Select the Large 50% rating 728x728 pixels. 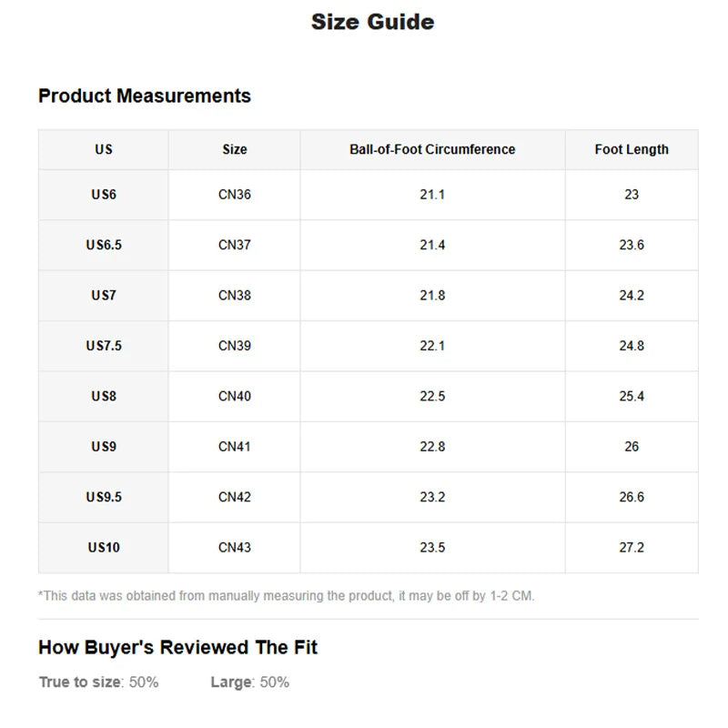249,682
